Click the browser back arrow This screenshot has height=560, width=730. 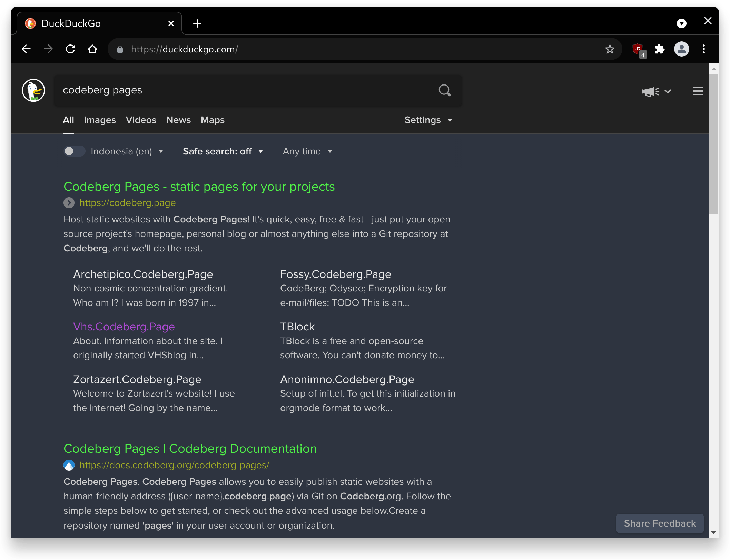26,49
